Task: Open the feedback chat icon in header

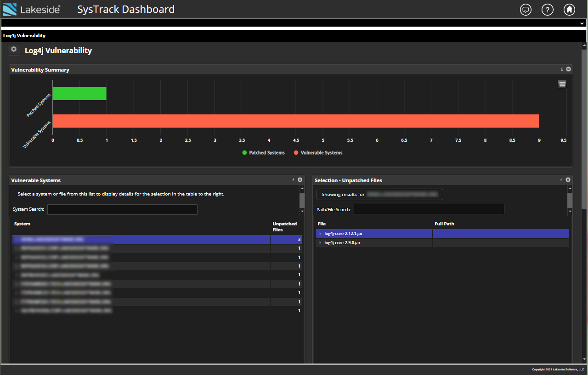Action: pos(526,9)
